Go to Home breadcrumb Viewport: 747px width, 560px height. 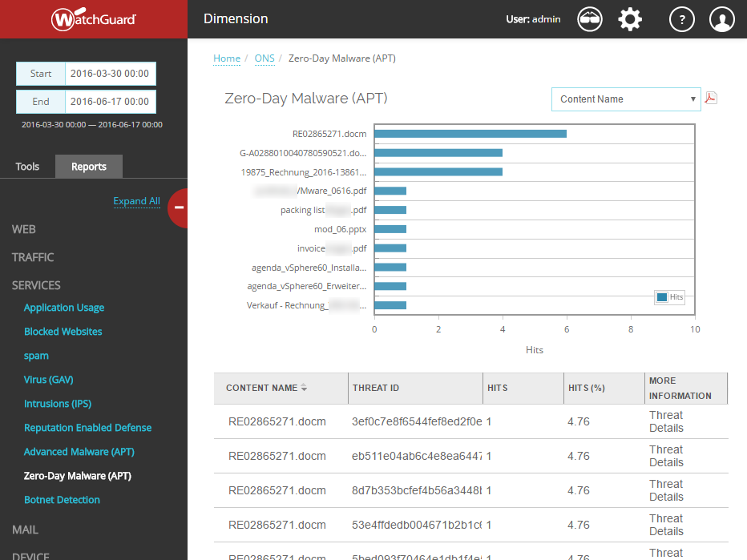pos(227,58)
